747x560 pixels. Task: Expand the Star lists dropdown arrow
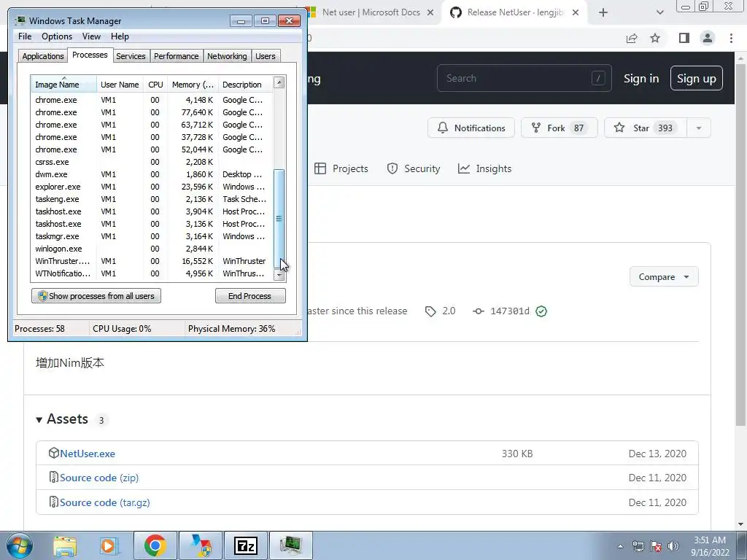pos(698,128)
